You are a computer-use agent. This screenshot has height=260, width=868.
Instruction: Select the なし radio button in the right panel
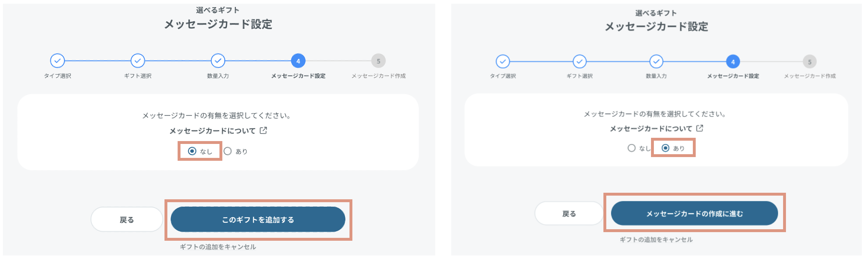click(632, 148)
